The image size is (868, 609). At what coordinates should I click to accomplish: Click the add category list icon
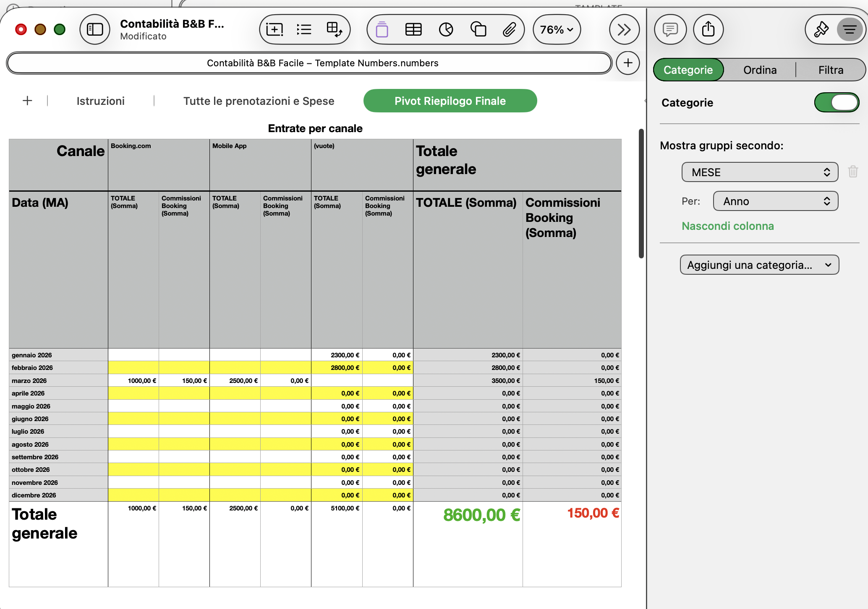point(304,29)
